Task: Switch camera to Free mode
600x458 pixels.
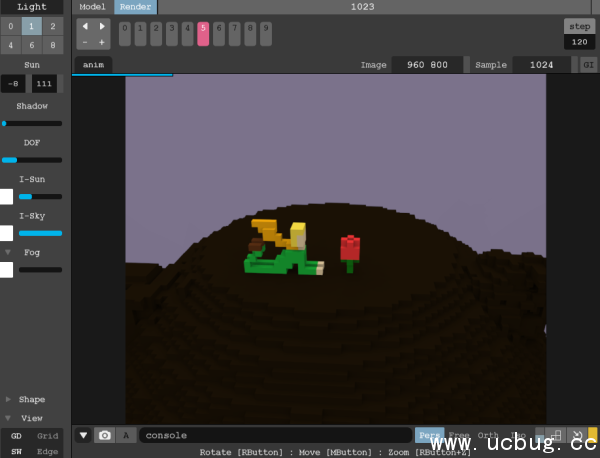Action: coord(459,435)
